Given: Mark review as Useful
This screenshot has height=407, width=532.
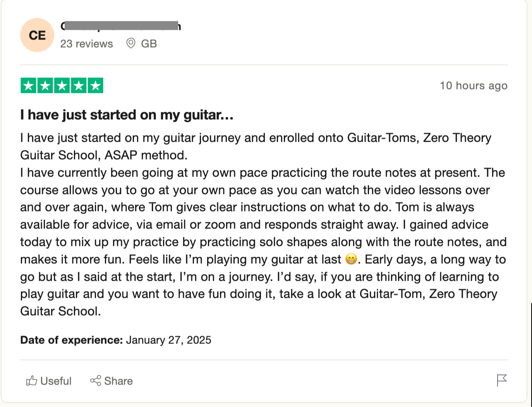Looking at the screenshot, I should (49, 381).
